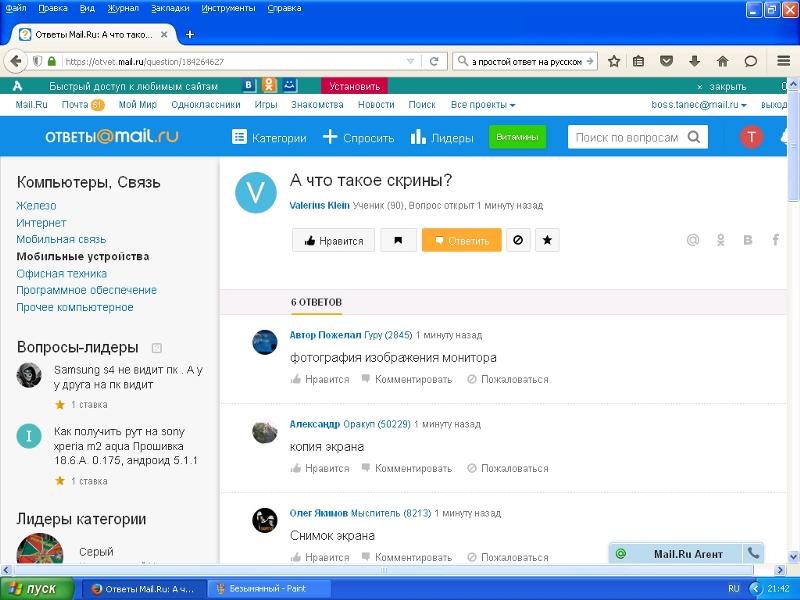Screen dimensions: 800x600
Task: Show bookmarks list icon in Firefox toolbar
Action: (x=638, y=61)
